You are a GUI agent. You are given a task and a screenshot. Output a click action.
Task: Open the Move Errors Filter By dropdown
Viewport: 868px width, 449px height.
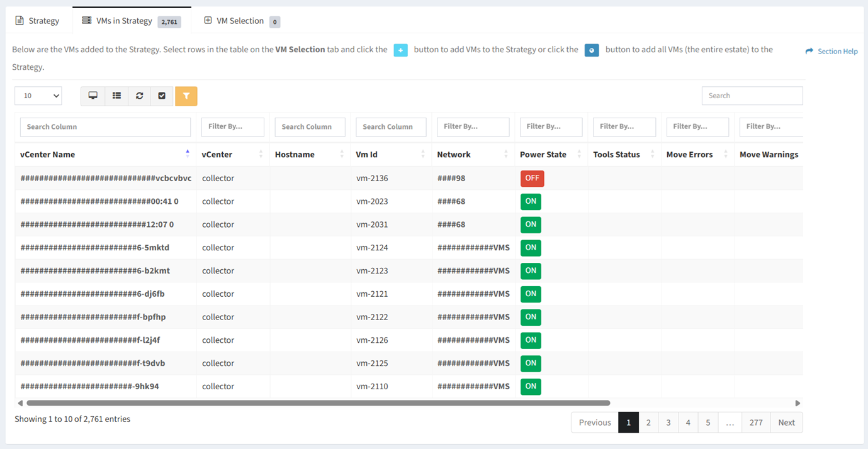(x=697, y=126)
